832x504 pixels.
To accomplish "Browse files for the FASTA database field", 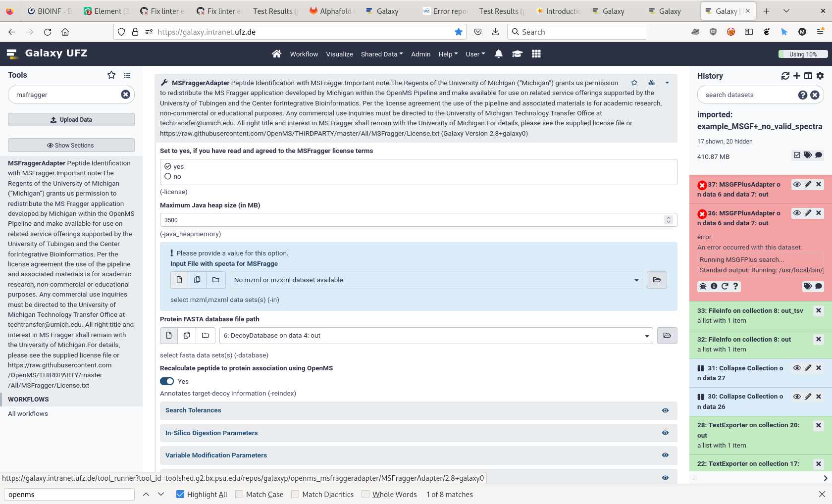I will tap(667, 335).
